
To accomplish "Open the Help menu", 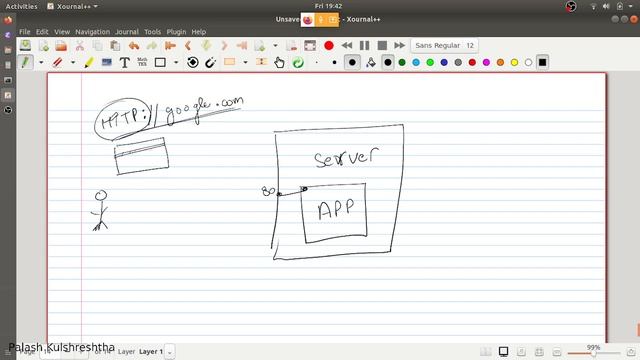I will (x=199, y=31).
